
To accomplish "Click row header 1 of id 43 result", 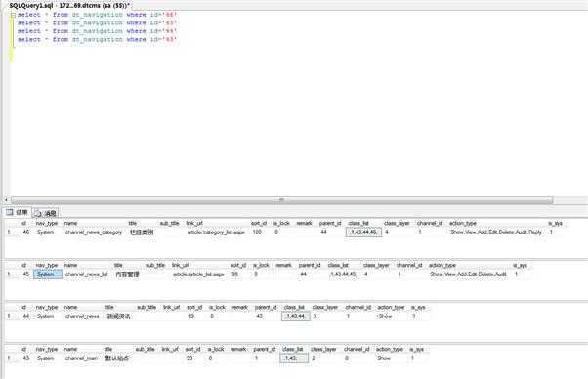I will pos(9,358).
